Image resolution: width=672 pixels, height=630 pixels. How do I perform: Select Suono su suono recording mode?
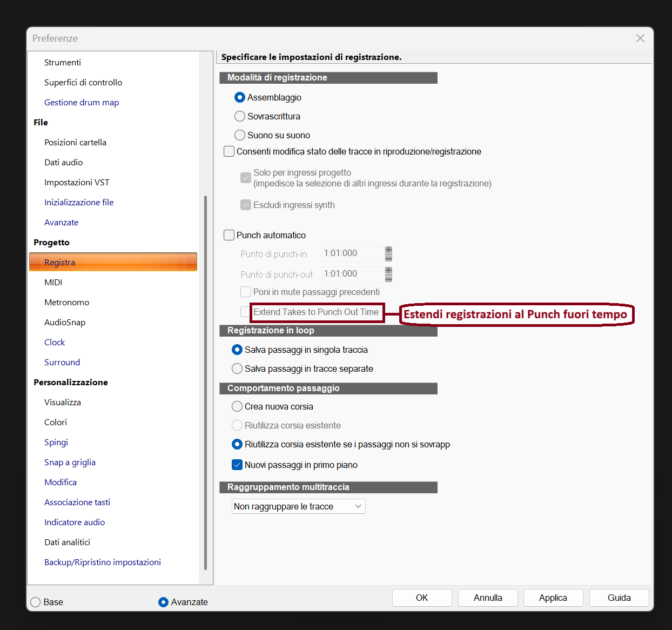pos(272,135)
